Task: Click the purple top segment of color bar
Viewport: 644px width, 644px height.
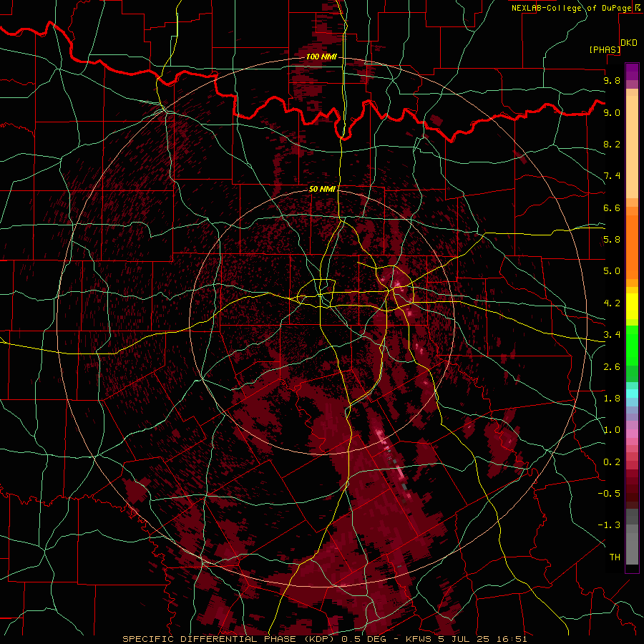Action: pos(632,72)
